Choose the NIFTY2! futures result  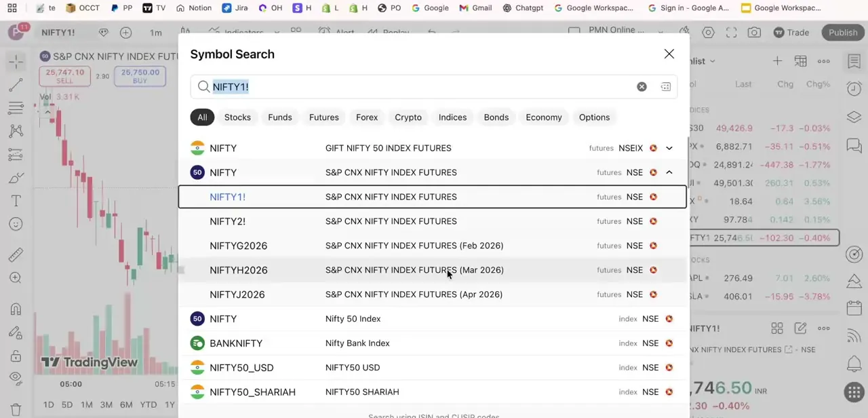coord(433,221)
